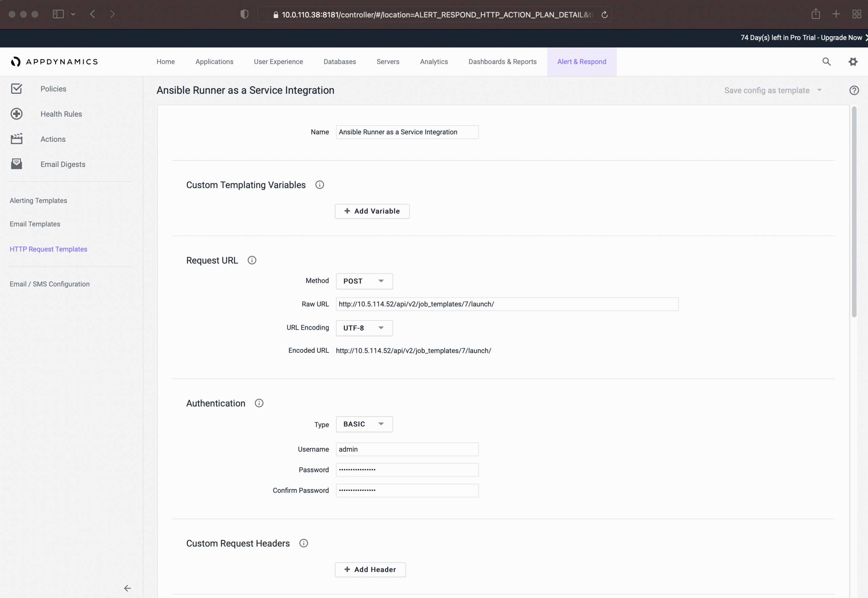Open the URL Encoding UTF-8 dropdown

coord(364,328)
